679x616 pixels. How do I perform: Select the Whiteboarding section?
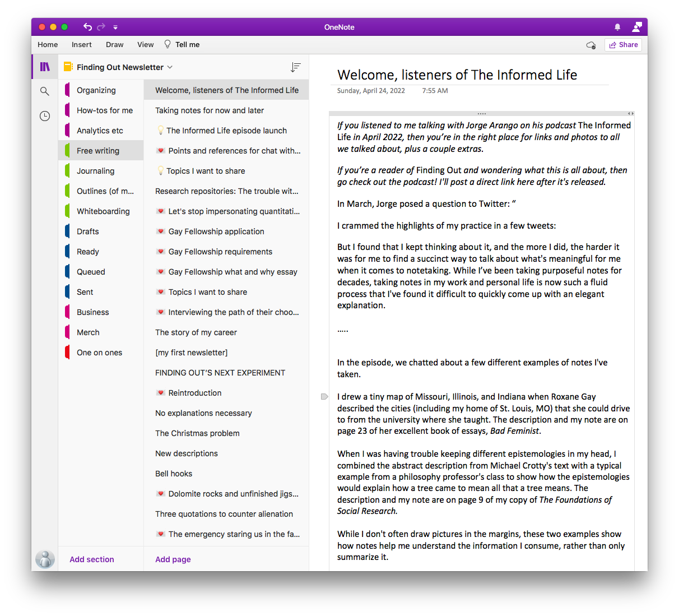[101, 211]
